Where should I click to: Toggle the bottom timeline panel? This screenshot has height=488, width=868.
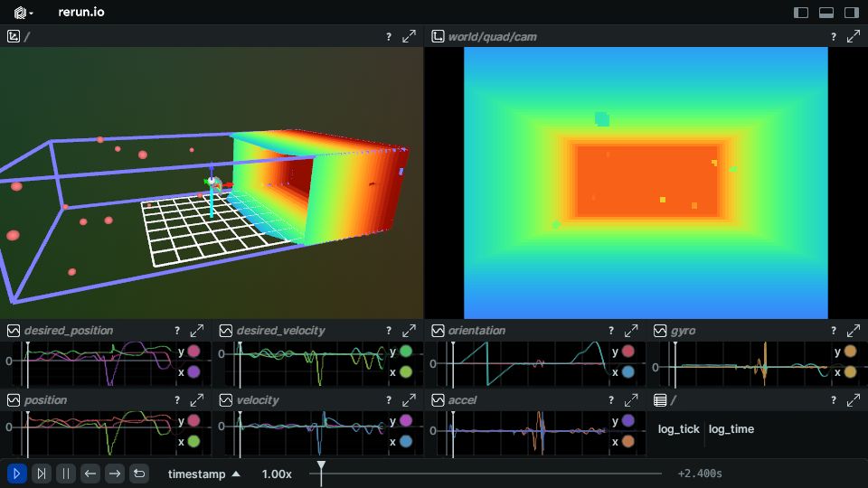pos(826,12)
